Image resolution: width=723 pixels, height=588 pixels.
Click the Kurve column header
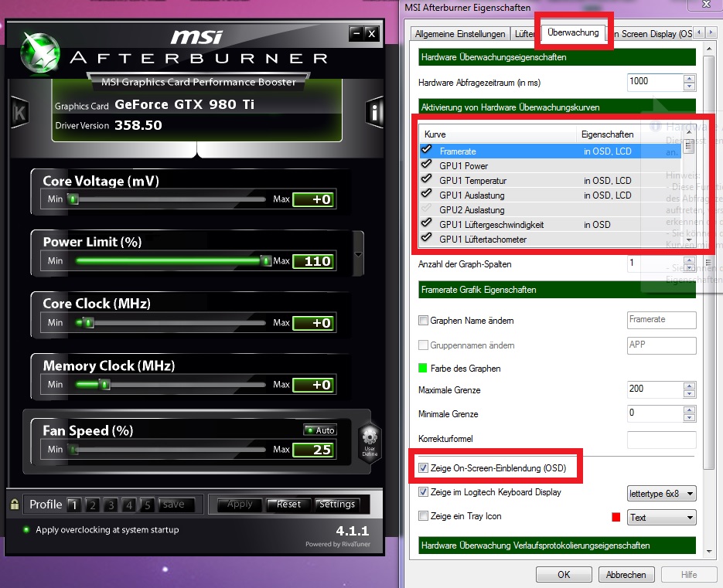point(498,134)
